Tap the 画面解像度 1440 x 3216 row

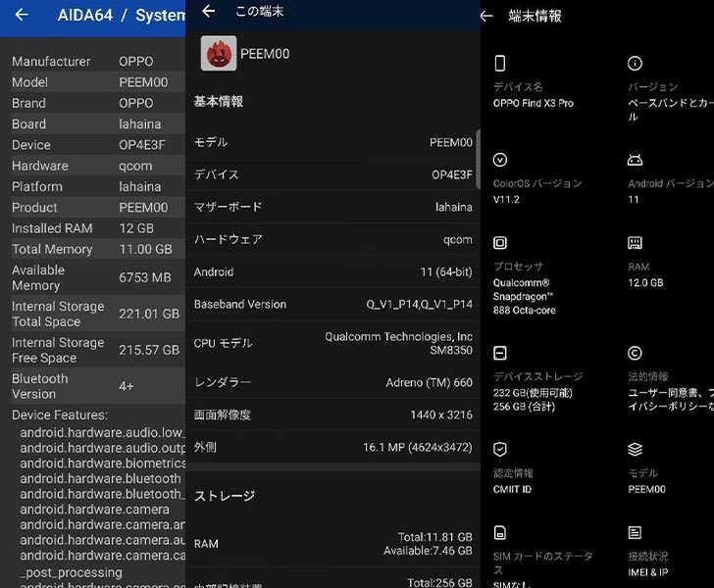click(x=332, y=415)
